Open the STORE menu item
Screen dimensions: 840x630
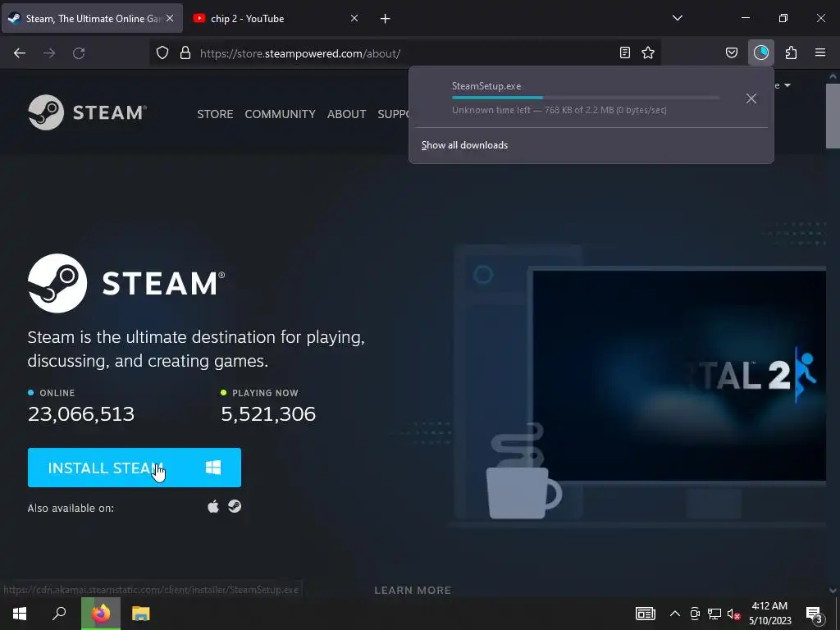[x=215, y=114]
